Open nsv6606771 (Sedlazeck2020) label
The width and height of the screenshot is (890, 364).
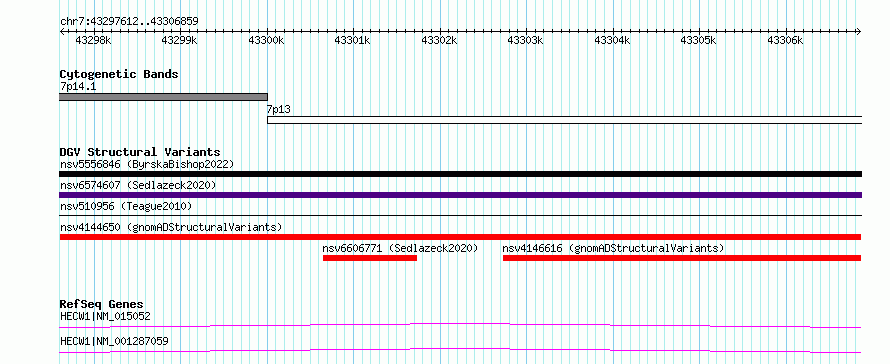[x=400, y=248]
